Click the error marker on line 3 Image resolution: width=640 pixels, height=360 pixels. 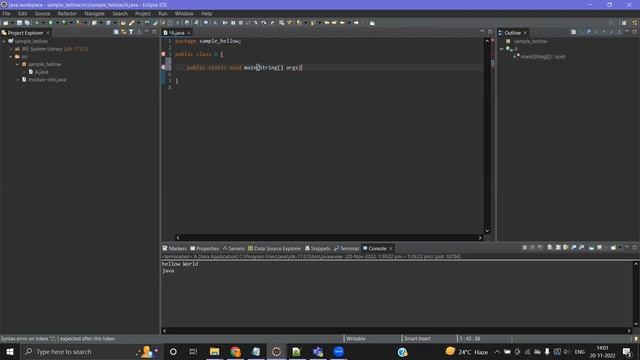pyautogui.click(x=163, y=54)
